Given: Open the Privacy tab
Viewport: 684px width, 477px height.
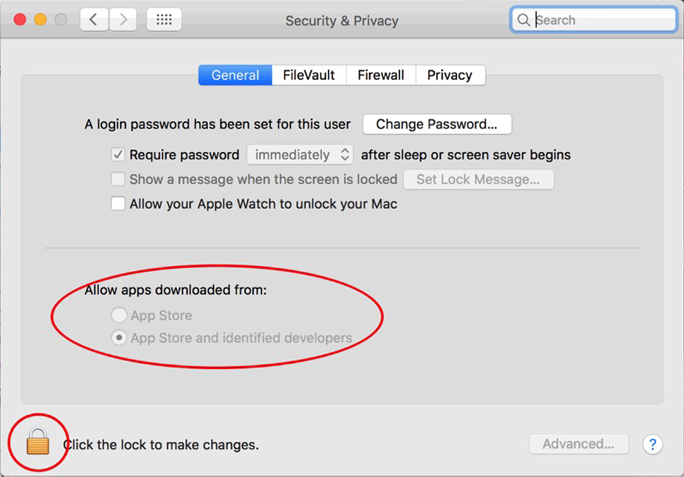Looking at the screenshot, I should [x=450, y=75].
